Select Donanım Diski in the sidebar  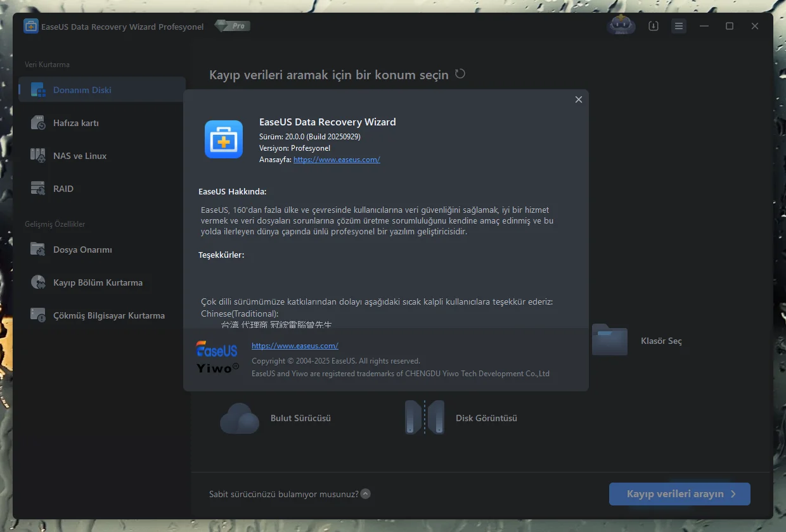pyautogui.click(x=101, y=90)
